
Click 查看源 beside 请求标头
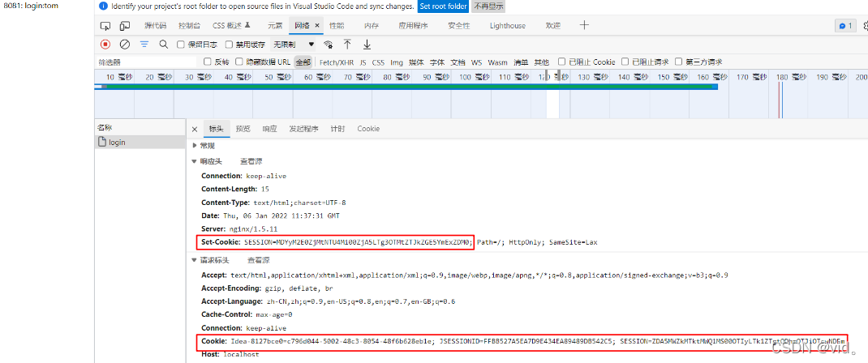pos(259,260)
